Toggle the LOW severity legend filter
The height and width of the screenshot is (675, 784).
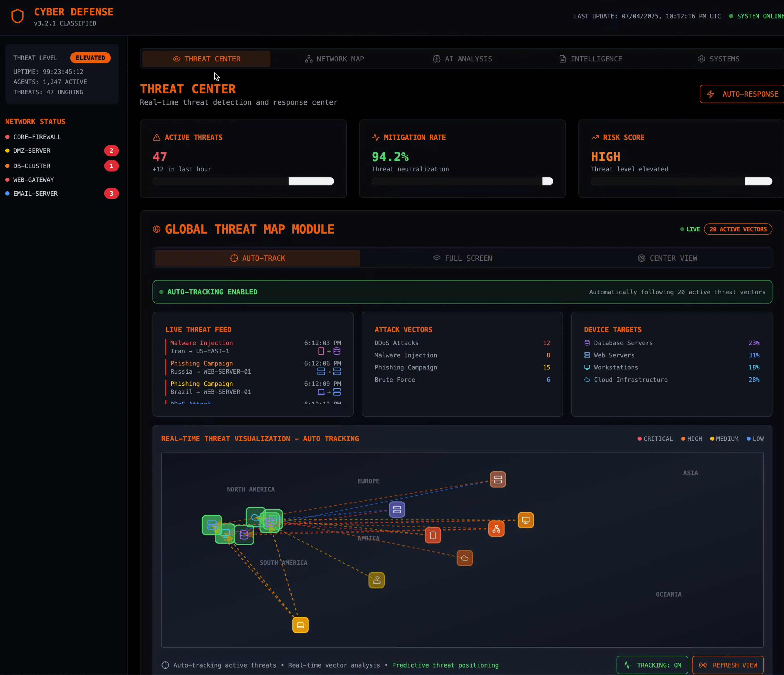click(755, 439)
